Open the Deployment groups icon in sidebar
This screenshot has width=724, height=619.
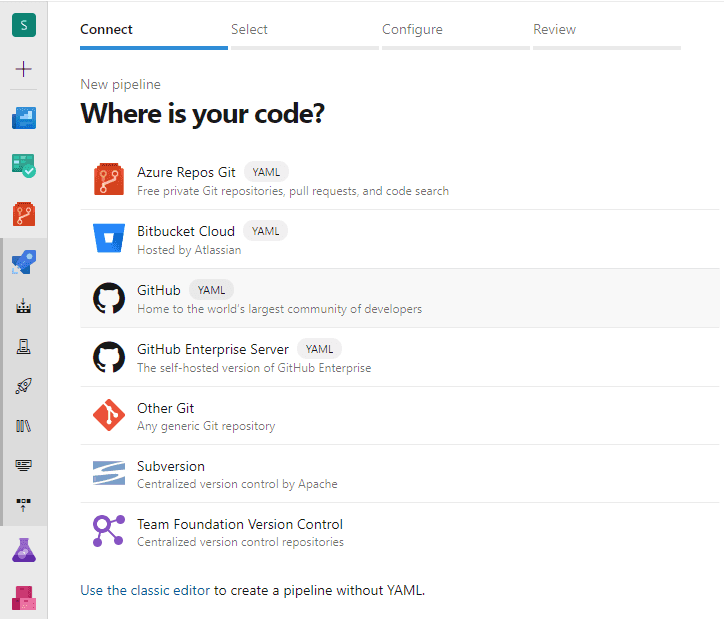click(x=24, y=505)
